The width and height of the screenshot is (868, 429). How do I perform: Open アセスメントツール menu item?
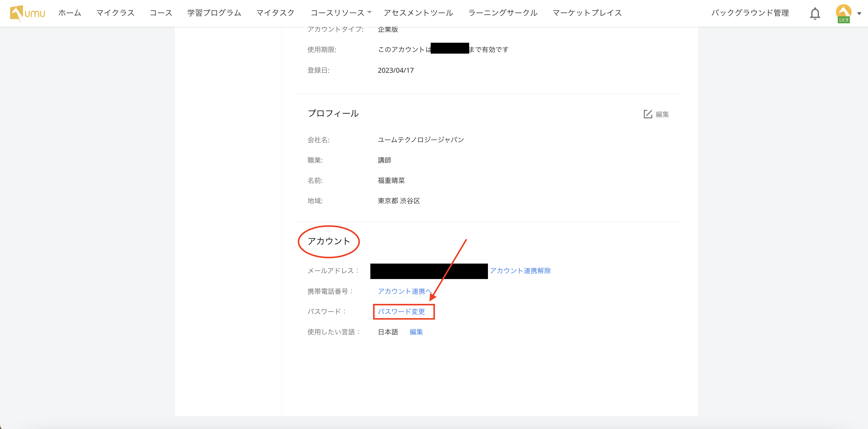coord(418,13)
